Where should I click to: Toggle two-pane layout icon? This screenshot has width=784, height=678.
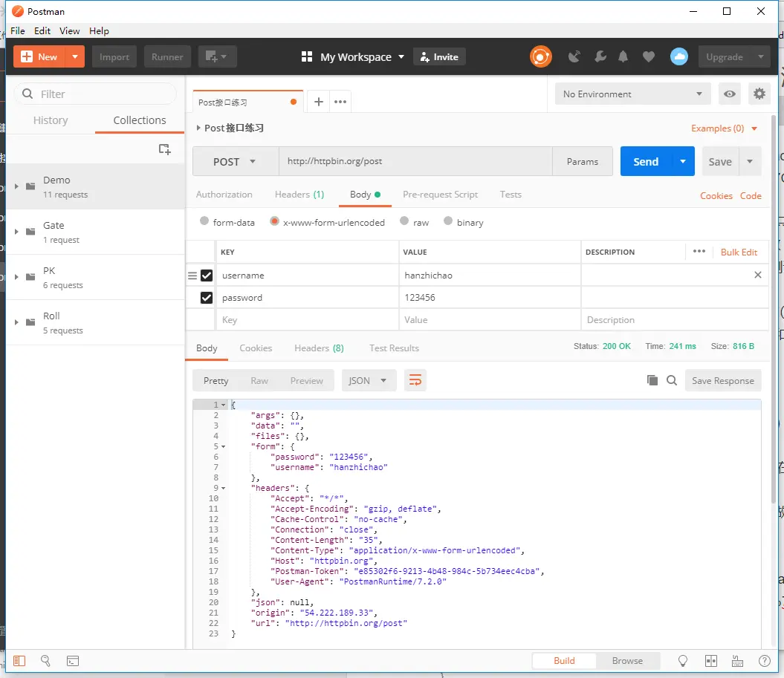click(710, 661)
